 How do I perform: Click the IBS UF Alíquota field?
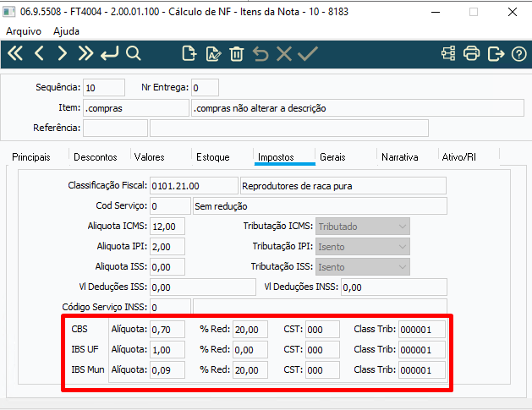pyautogui.click(x=167, y=350)
